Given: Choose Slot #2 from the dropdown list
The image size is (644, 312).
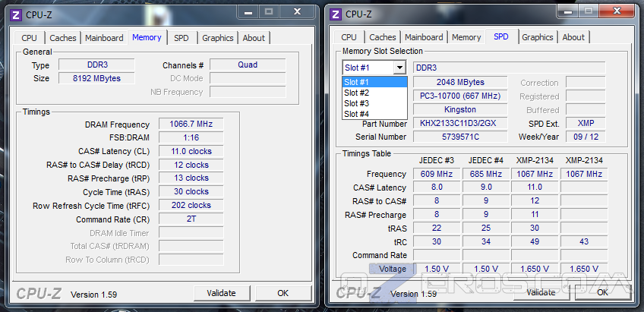Looking at the screenshot, I should tap(374, 93).
